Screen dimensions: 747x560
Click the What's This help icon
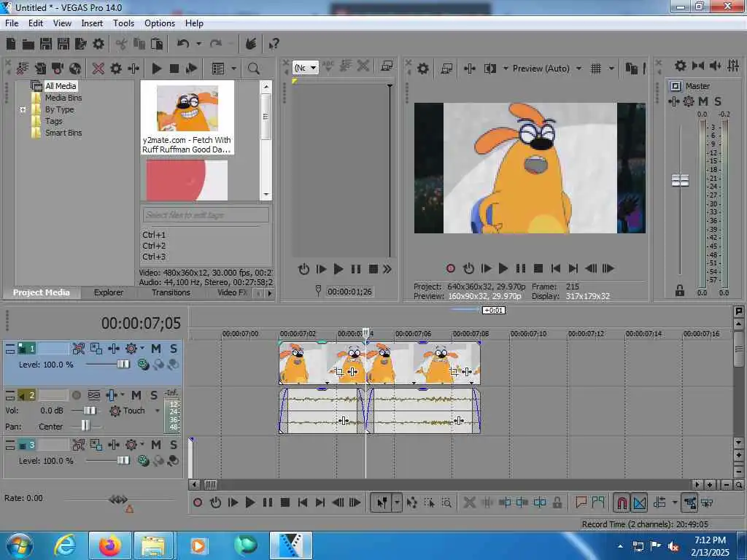[x=274, y=44]
